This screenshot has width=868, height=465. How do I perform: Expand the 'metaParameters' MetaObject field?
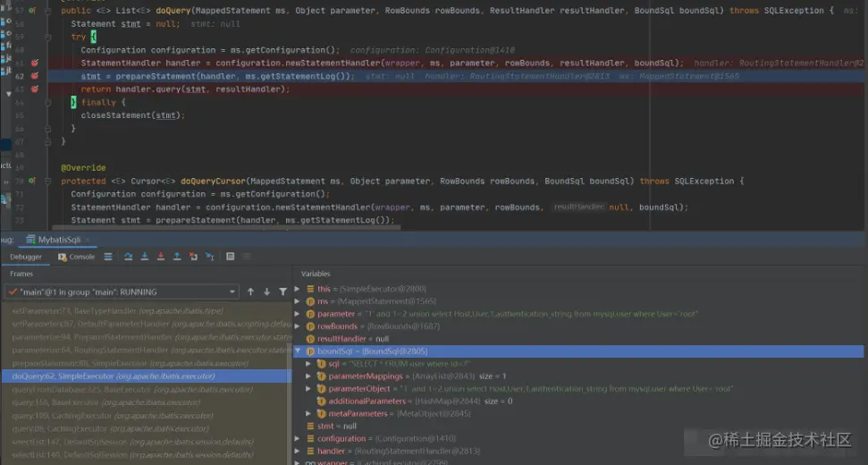pos(308,413)
